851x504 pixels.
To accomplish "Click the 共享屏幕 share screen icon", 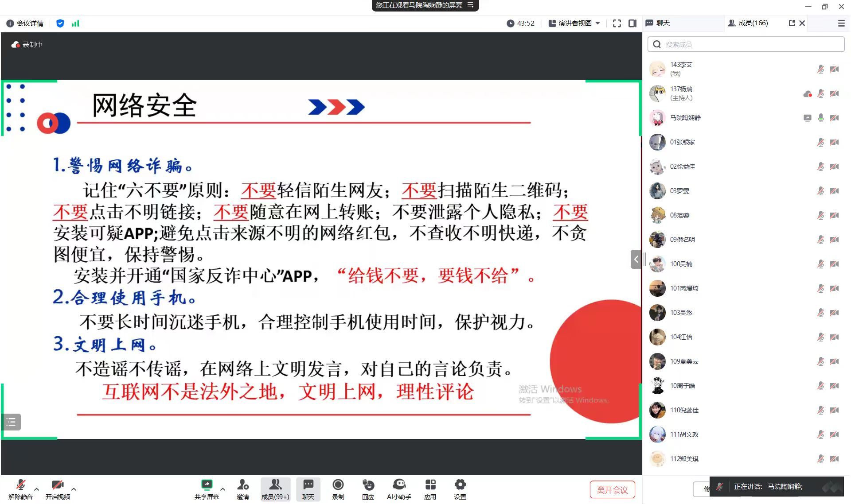I will [207, 485].
